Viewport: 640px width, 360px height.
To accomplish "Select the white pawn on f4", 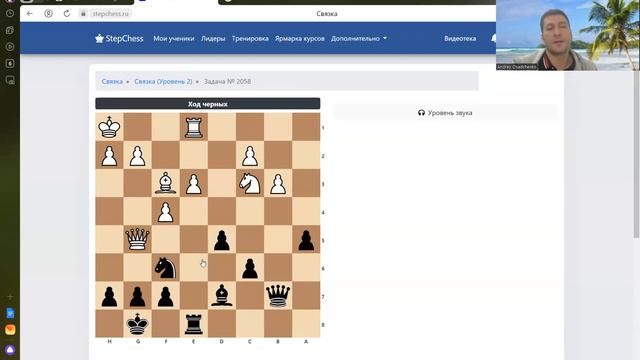I will point(165,211).
